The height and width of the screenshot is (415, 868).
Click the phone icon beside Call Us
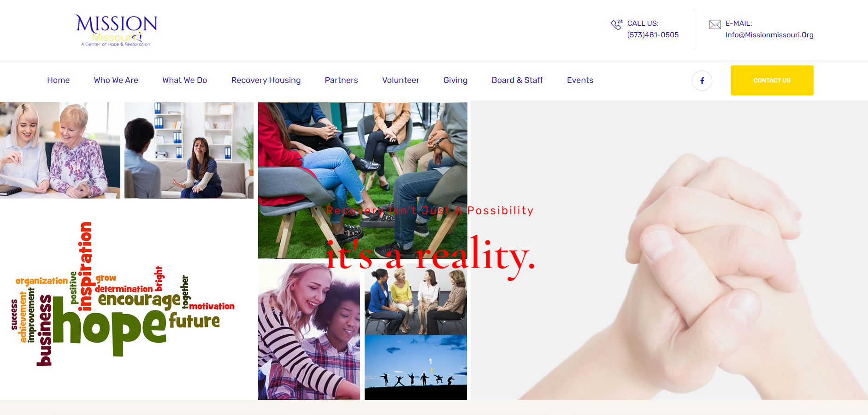point(617,24)
